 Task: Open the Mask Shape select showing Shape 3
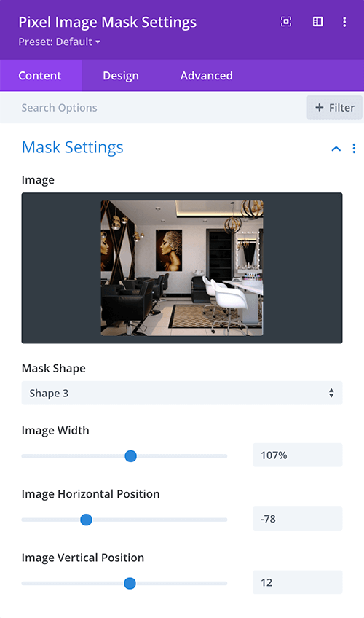coord(182,393)
